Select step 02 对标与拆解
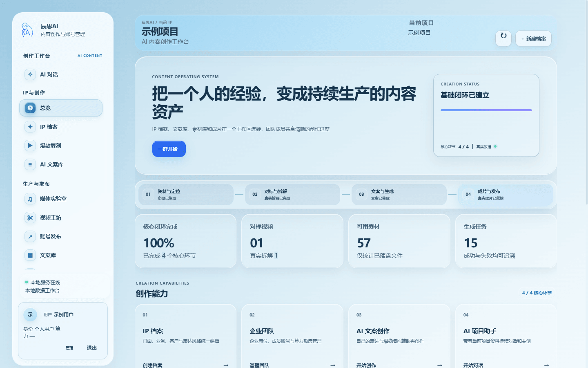This screenshot has height=368, width=588. click(x=292, y=195)
